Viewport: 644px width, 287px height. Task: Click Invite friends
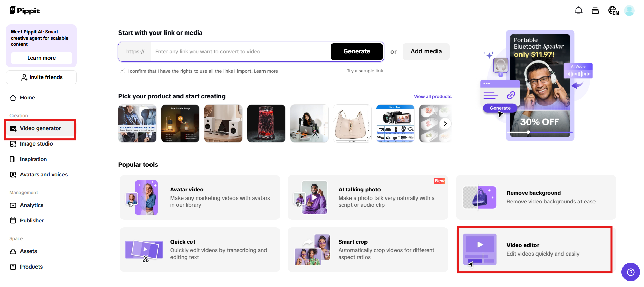click(x=41, y=77)
